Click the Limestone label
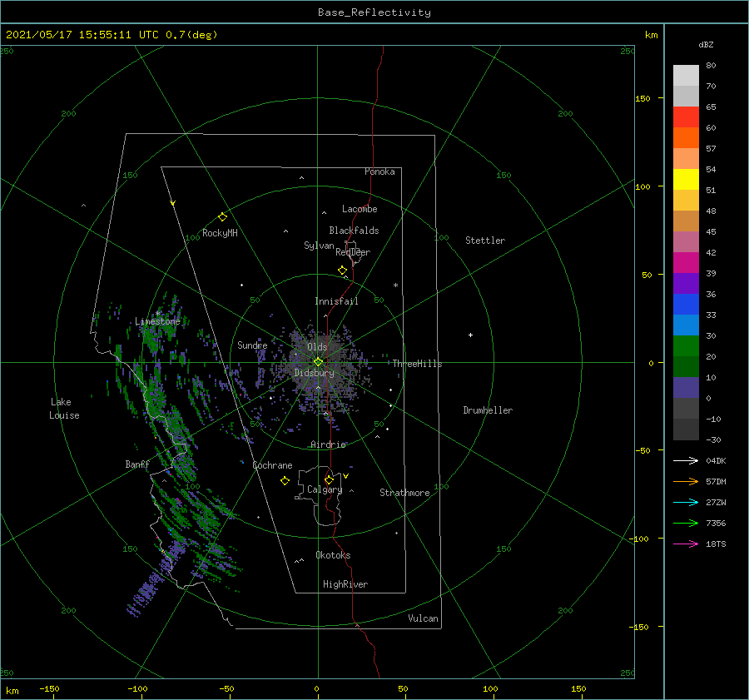 157,321
